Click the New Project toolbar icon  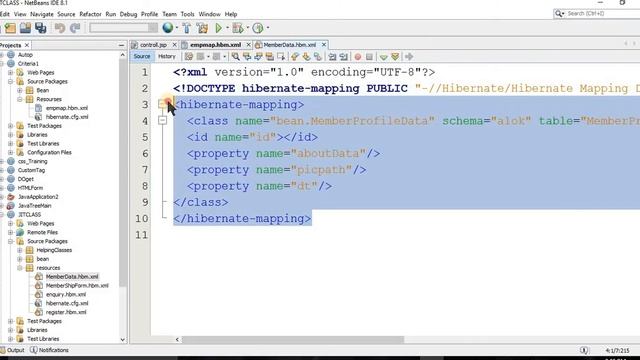(10, 28)
